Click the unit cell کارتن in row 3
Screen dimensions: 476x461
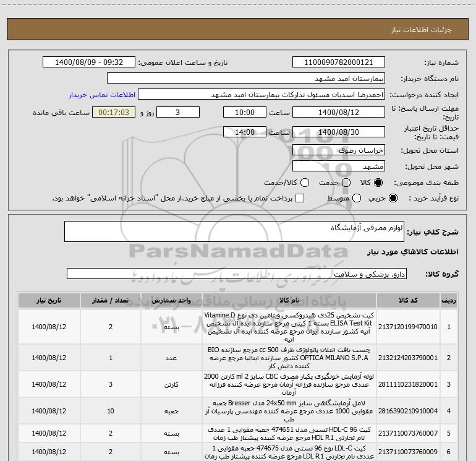(171, 385)
